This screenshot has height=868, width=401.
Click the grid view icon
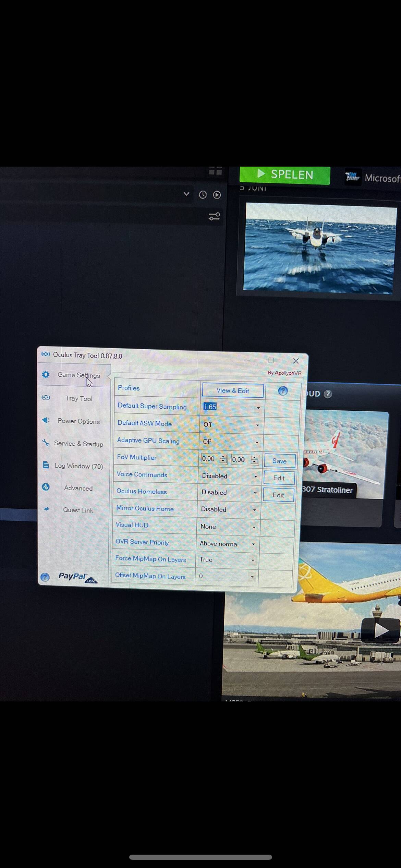[215, 171]
